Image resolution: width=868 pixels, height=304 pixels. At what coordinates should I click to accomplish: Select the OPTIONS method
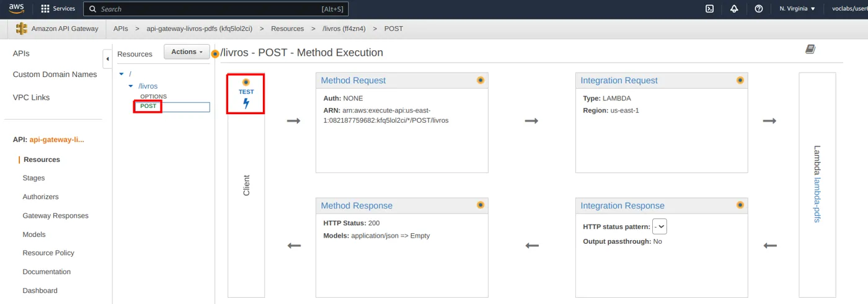(x=153, y=97)
